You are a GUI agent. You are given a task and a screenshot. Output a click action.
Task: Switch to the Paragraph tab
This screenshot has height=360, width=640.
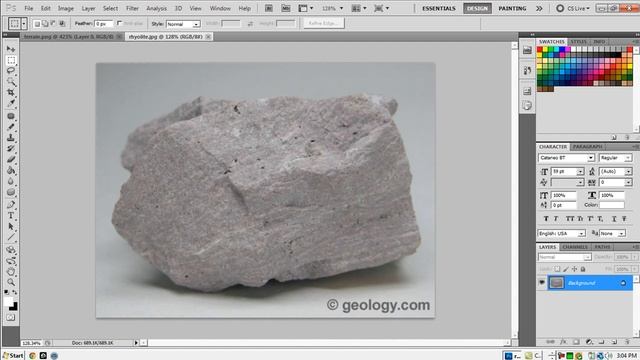(587, 147)
